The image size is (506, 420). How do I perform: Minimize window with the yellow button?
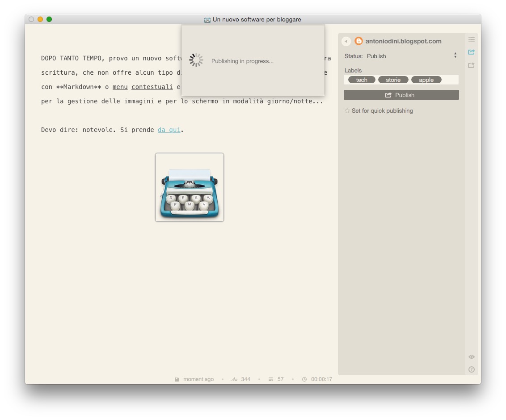(x=40, y=19)
